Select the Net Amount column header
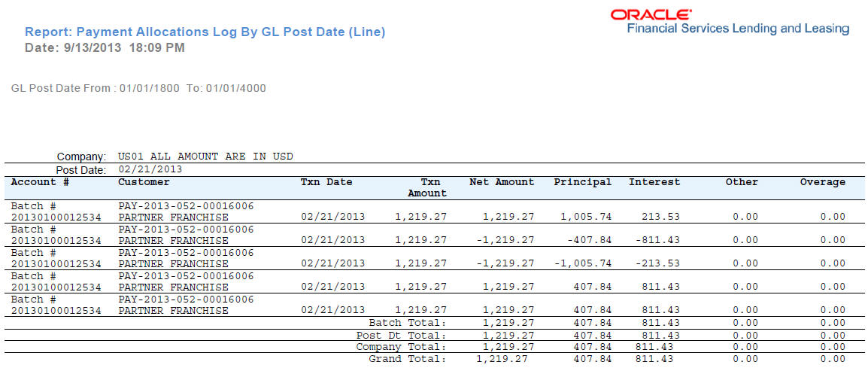Screen dimensions: 868x371 (x=502, y=182)
